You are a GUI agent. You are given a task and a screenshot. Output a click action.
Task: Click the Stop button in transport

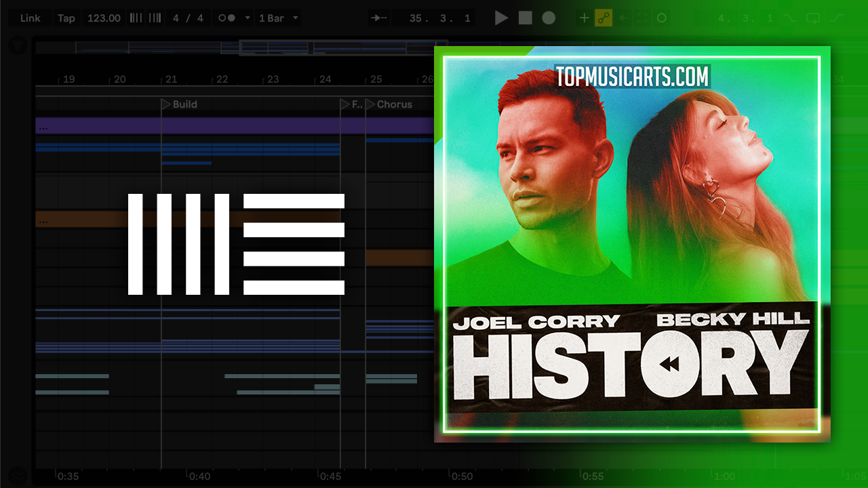coord(525,18)
